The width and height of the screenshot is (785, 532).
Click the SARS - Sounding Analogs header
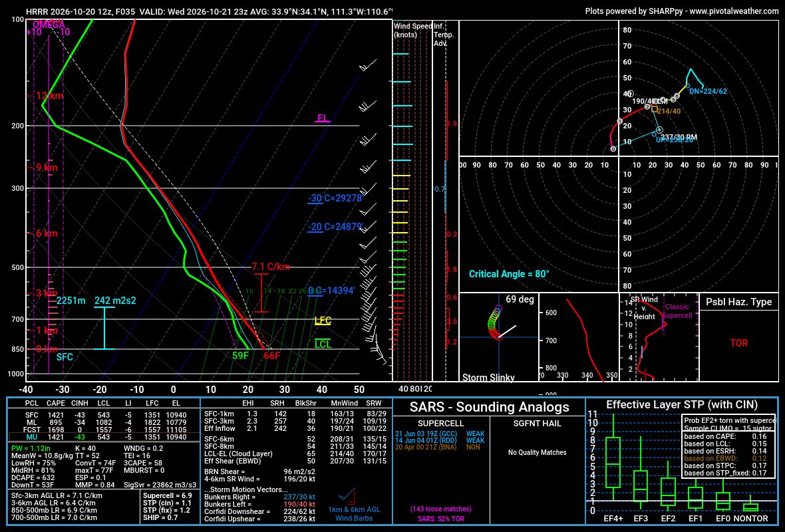click(489, 407)
